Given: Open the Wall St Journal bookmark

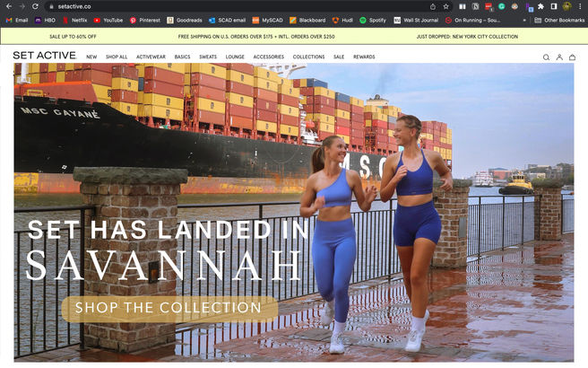Looking at the screenshot, I should click(x=416, y=21).
